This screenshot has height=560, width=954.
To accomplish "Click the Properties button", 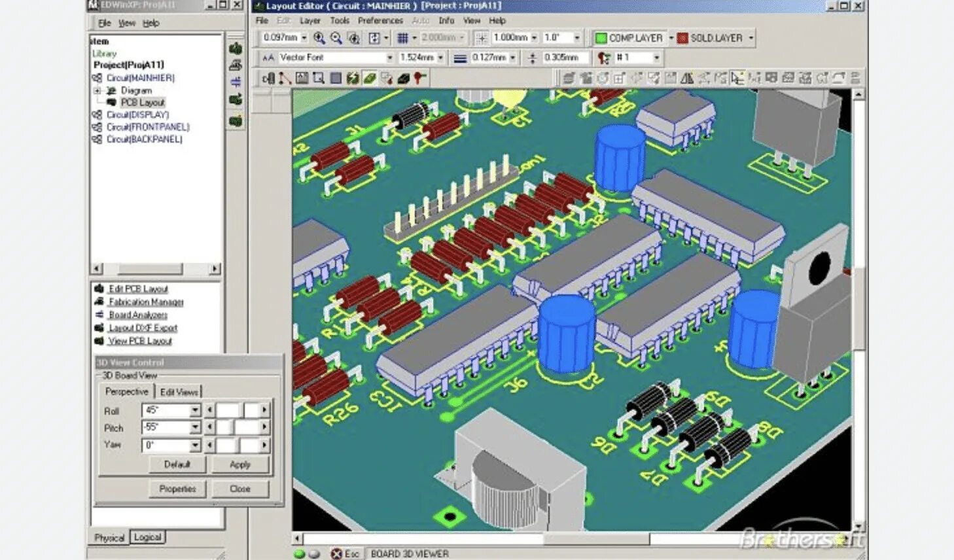I will point(177,489).
